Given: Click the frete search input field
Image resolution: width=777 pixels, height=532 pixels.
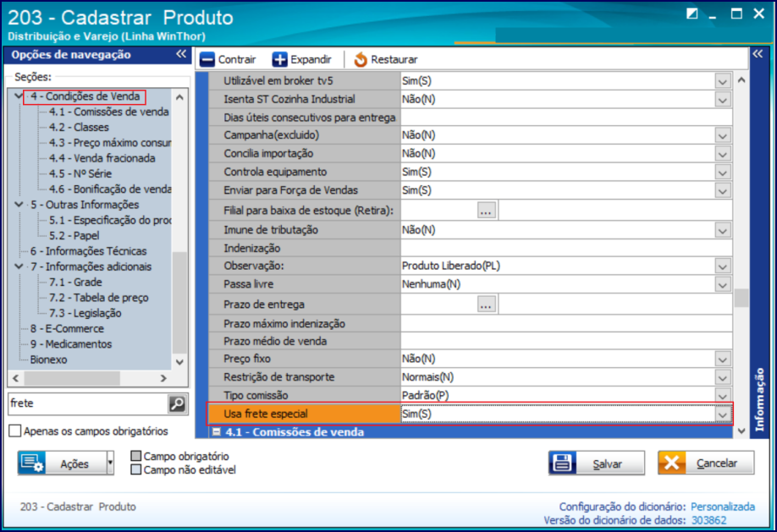Looking at the screenshot, I should (88, 403).
